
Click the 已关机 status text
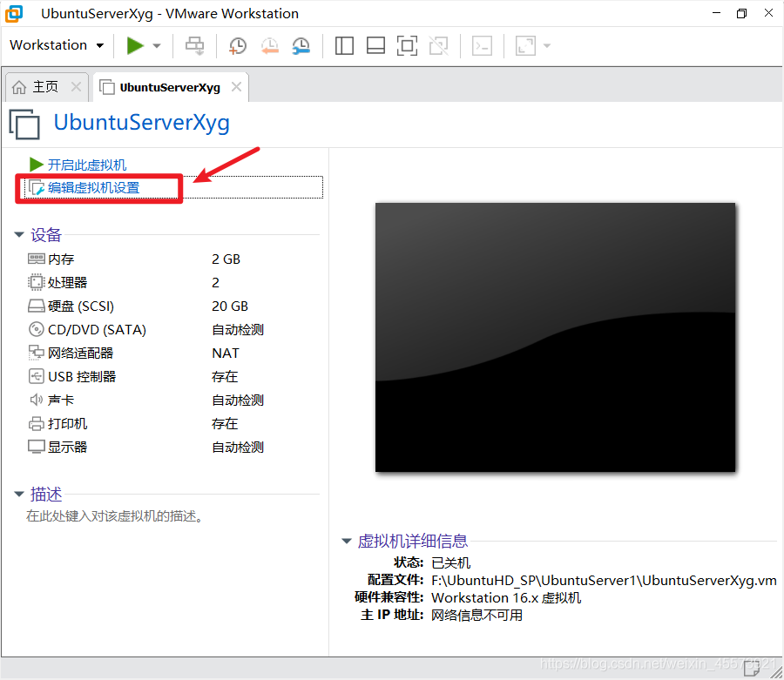tap(451, 562)
